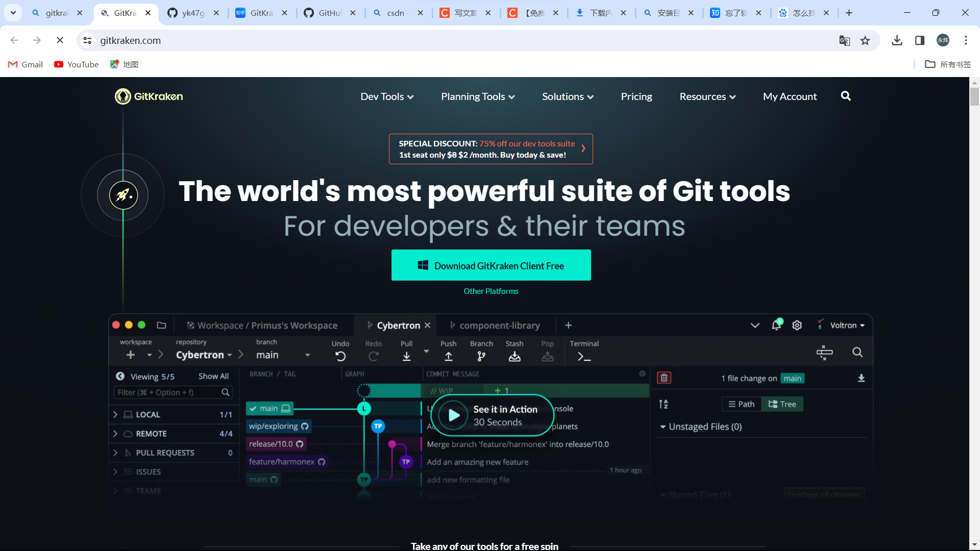Image resolution: width=980 pixels, height=551 pixels.
Task: Open the settings gear icon near Voltron
Action: 797,325
